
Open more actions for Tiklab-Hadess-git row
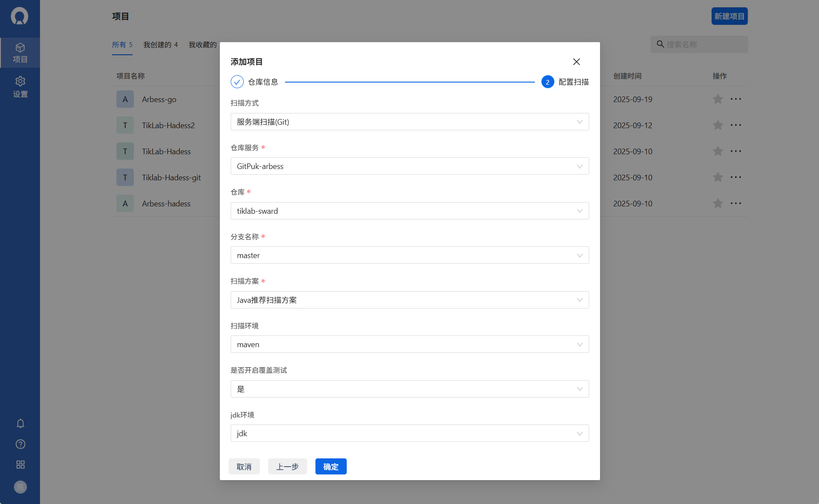point(736,177)
